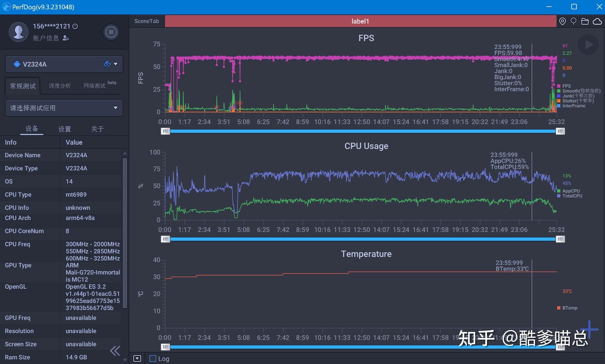Toggle FPS series in the legend
This screenshot has height=364, width=605.
click(x=564, y=86)
